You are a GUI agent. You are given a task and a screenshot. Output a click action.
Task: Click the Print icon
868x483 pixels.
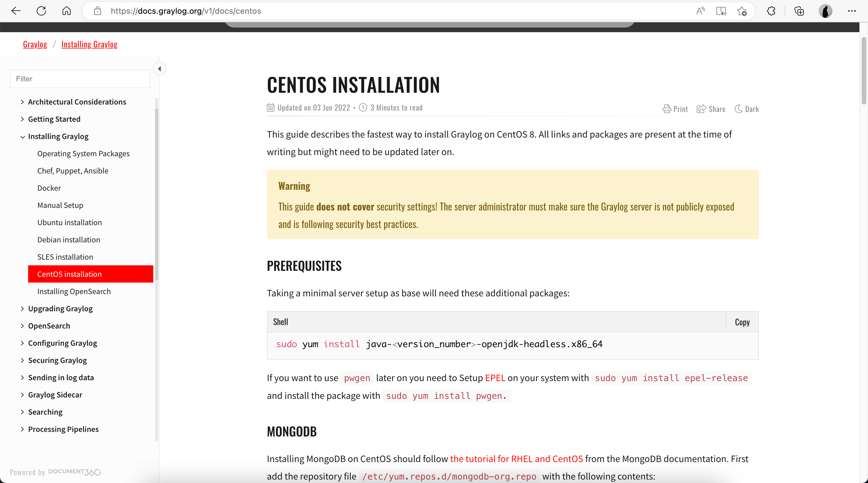[x=675, y=109]
